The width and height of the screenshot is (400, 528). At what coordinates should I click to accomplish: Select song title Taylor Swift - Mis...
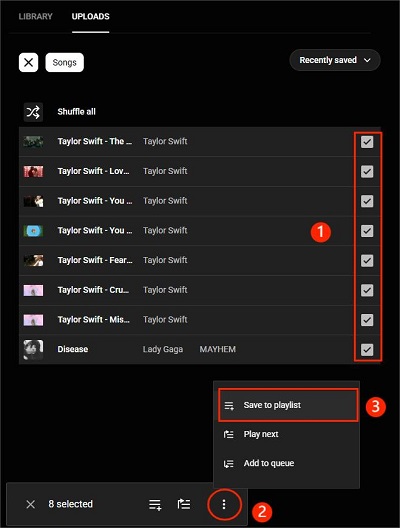pyautogui.click(x=94, y=320)
